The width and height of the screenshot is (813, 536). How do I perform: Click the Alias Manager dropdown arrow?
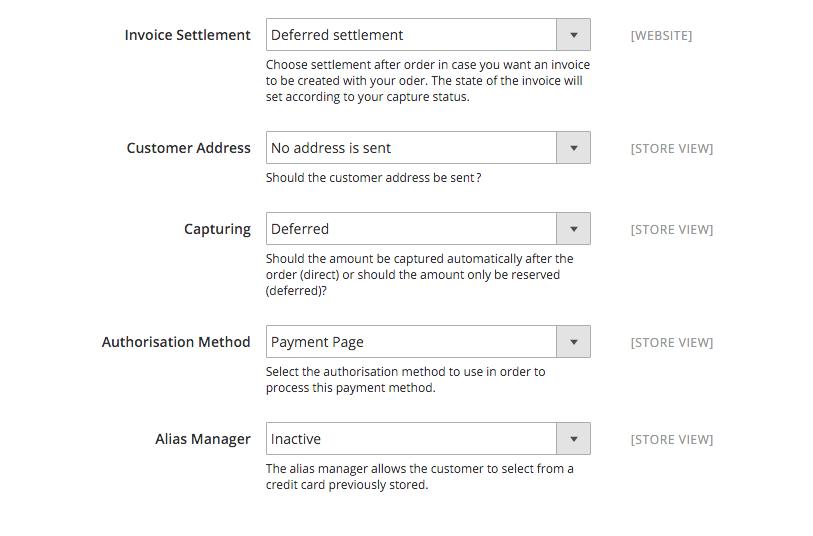tap(573, 439)
